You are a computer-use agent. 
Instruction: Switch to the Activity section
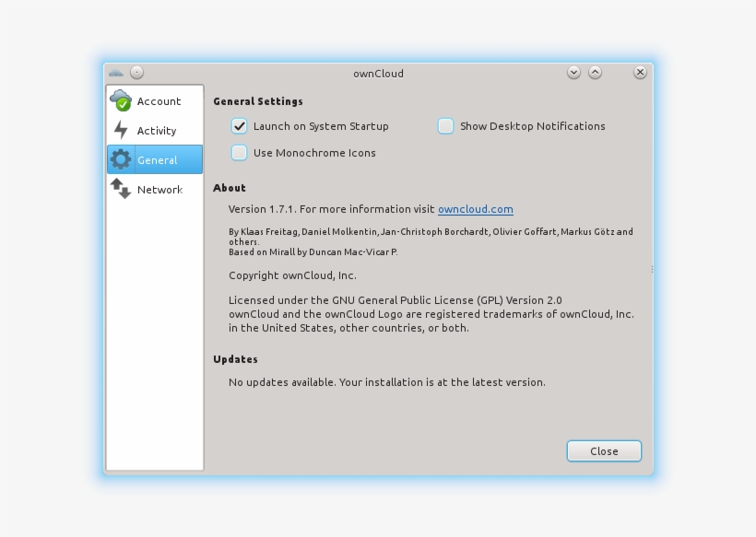click(x=155, y=130)
